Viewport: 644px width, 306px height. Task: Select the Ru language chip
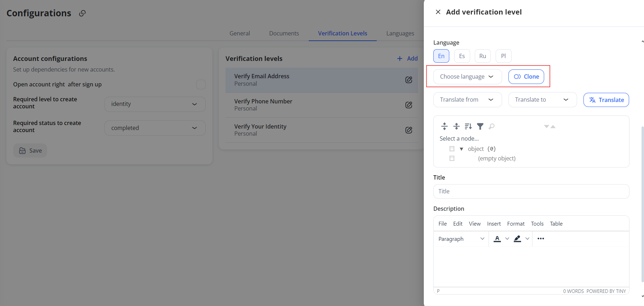point(483,56)
